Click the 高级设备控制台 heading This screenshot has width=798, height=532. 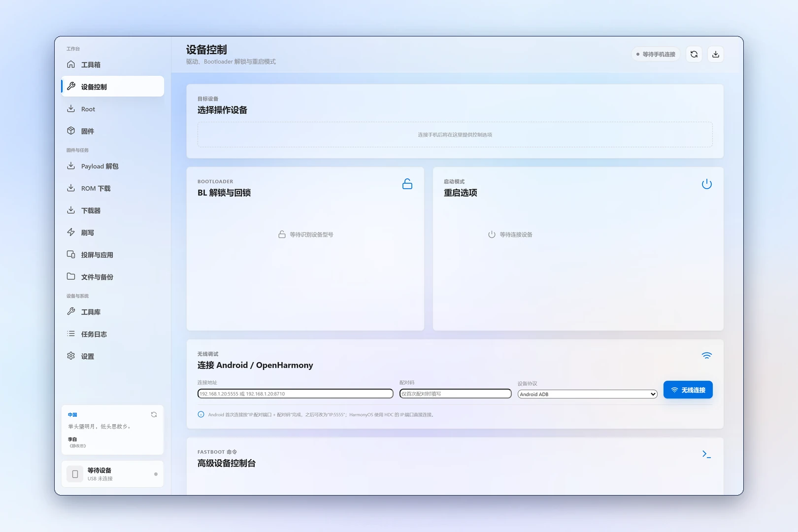(x=227, y=463)
